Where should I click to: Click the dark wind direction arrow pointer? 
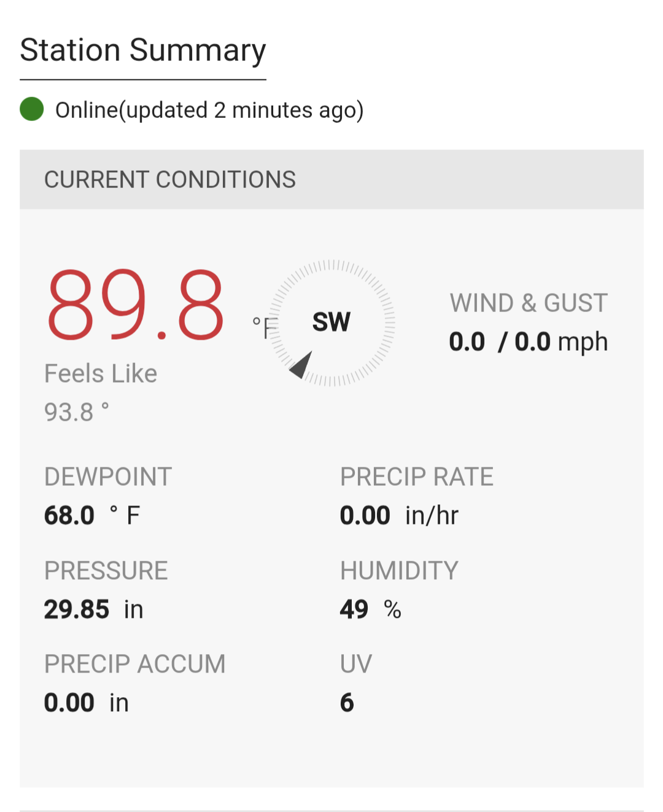[301, 365]
